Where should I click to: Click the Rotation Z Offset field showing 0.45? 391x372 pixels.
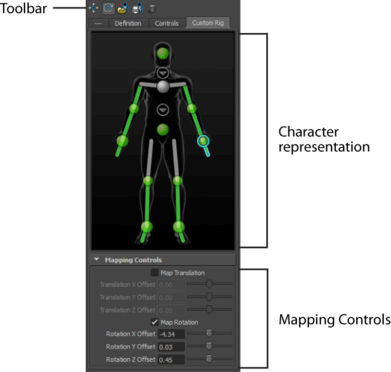pyautogui.click(x=171, y=360)
